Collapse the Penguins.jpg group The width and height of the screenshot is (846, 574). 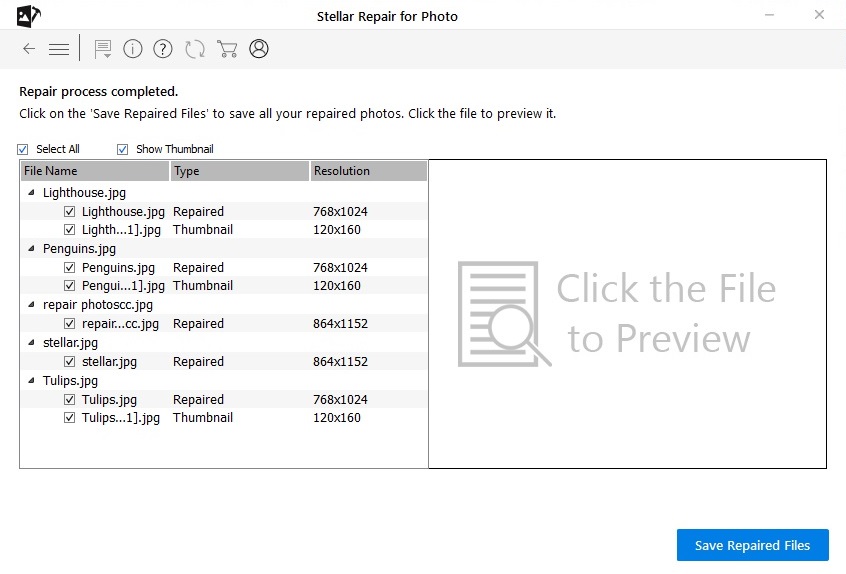pyautogui.click(x=31, y=248)
